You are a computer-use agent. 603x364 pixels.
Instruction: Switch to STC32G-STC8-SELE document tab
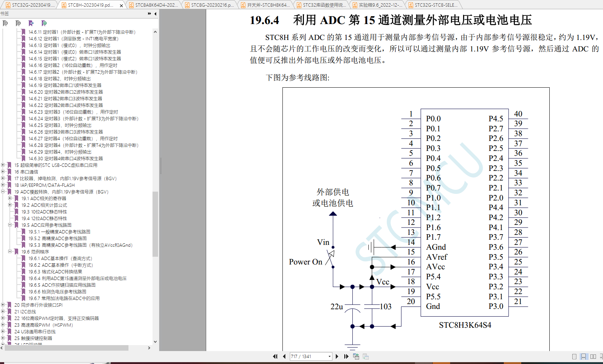pos(433,5)
